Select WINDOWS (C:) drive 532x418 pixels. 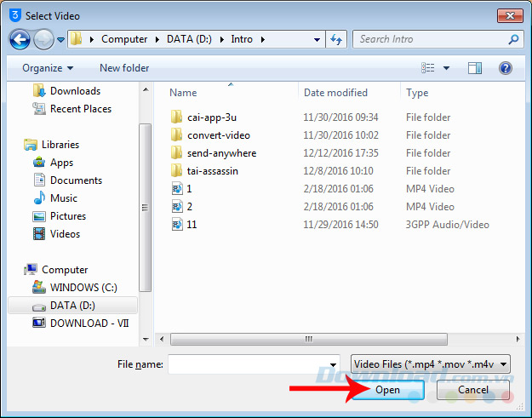click(x=83, y=288)
